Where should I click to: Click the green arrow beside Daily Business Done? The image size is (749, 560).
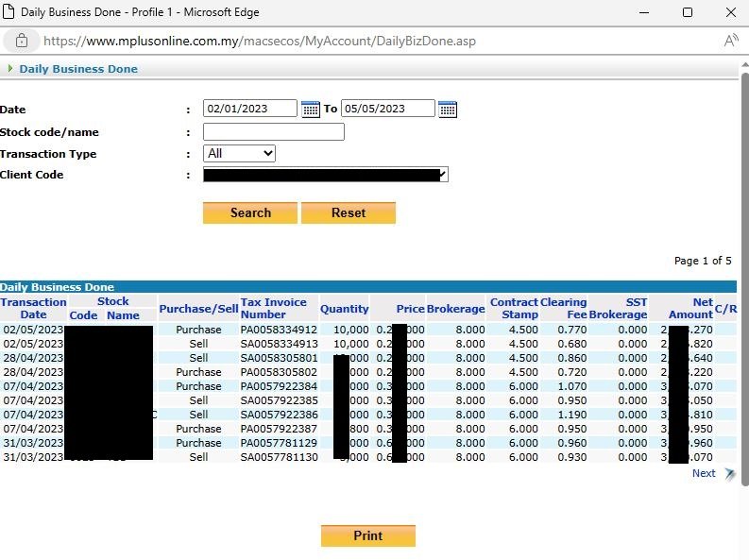point(10,69)
